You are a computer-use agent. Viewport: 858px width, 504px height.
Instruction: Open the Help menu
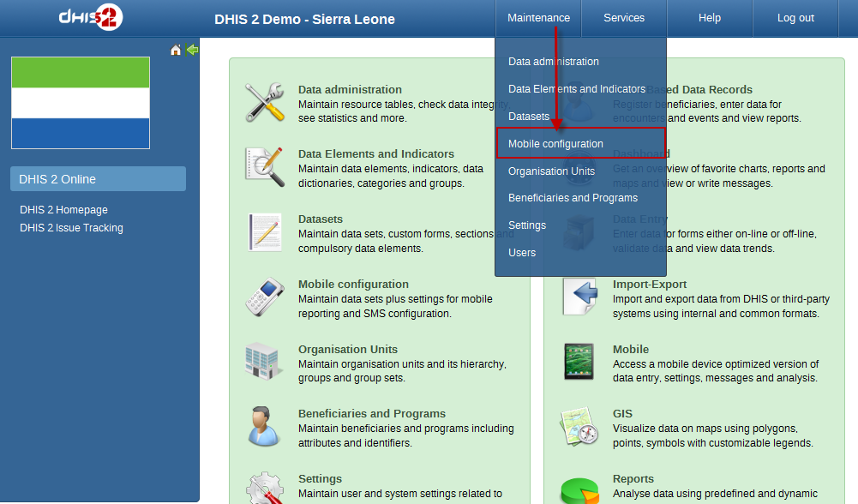(x=710, y=18)
